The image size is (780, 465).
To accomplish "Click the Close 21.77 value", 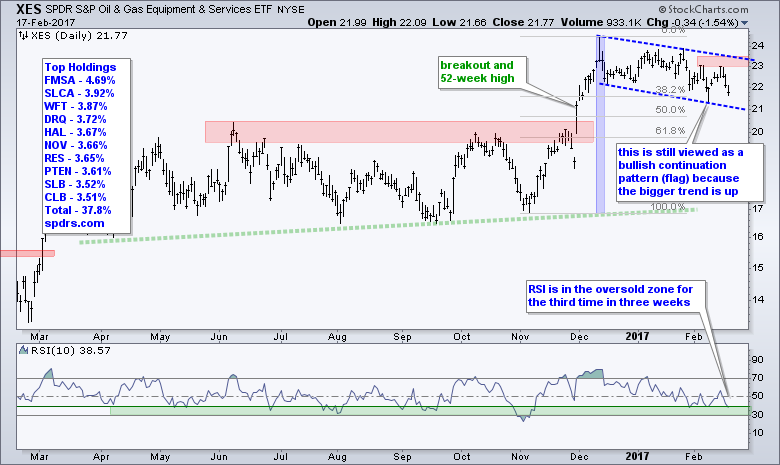I will click(524, 22).
